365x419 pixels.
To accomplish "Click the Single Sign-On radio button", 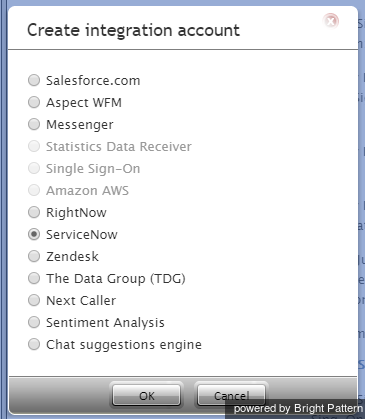I will pos(34,168).
